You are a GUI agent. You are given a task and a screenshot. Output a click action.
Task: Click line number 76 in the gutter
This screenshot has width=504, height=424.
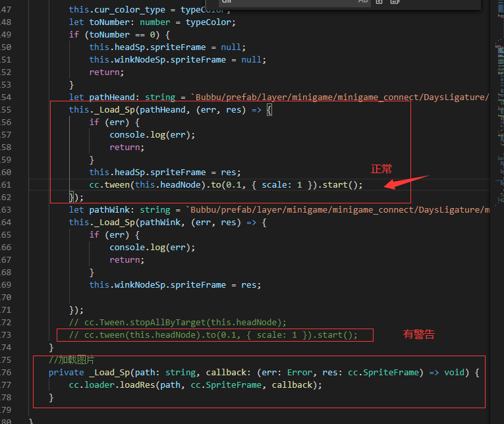coord(5,373)
